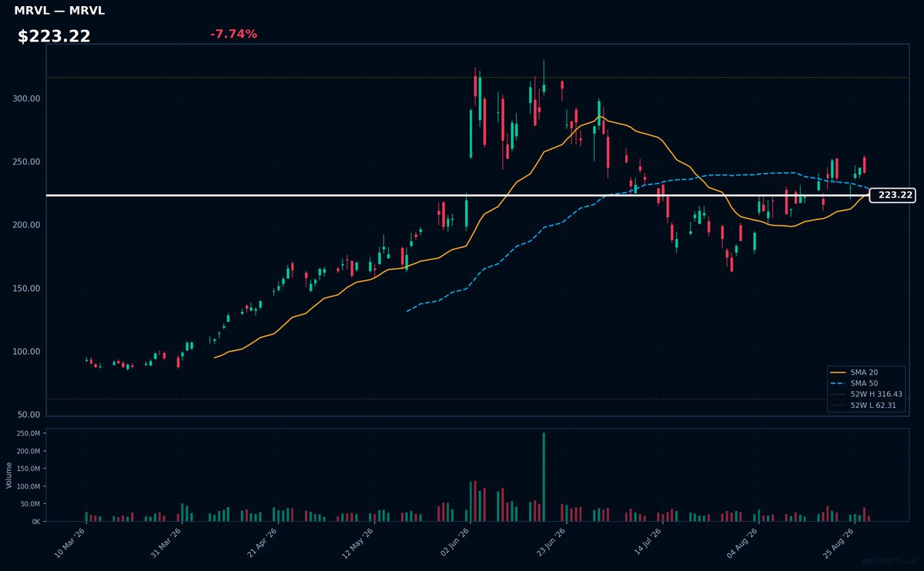Click the 04 Aug '26 date label
The width and height of the screenshot is (924, 571).
click(x=744, y=544)
